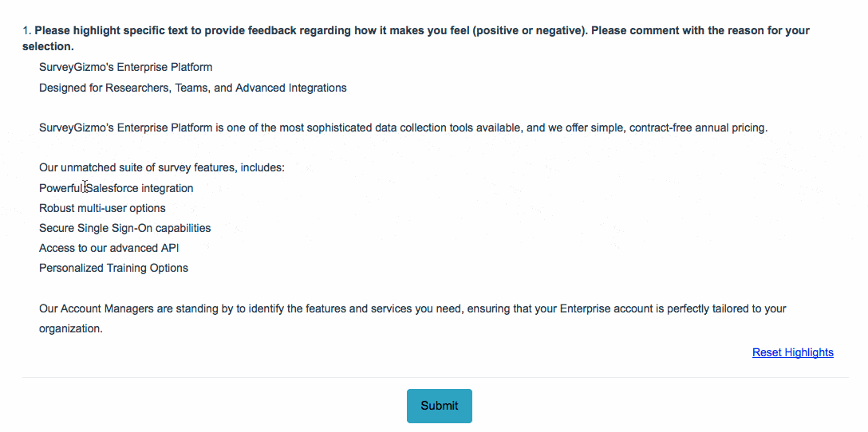This screenshot has width=868, height=432.
Task: Click the Reset Highlights link
Action: tap(792, 352)
